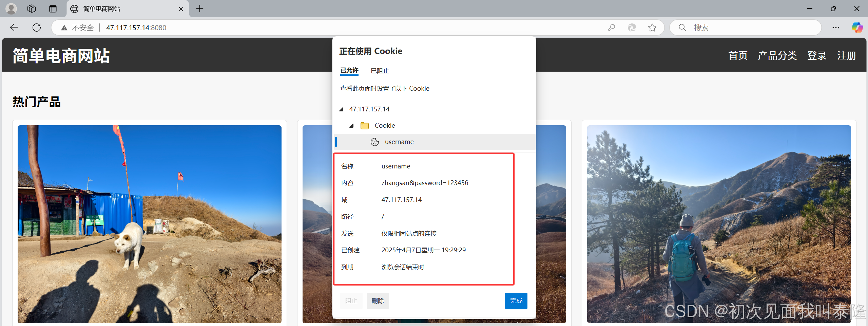Open the vertical tabs icon
This screenshot has width=868, height=326.
[x=53, y=8]
